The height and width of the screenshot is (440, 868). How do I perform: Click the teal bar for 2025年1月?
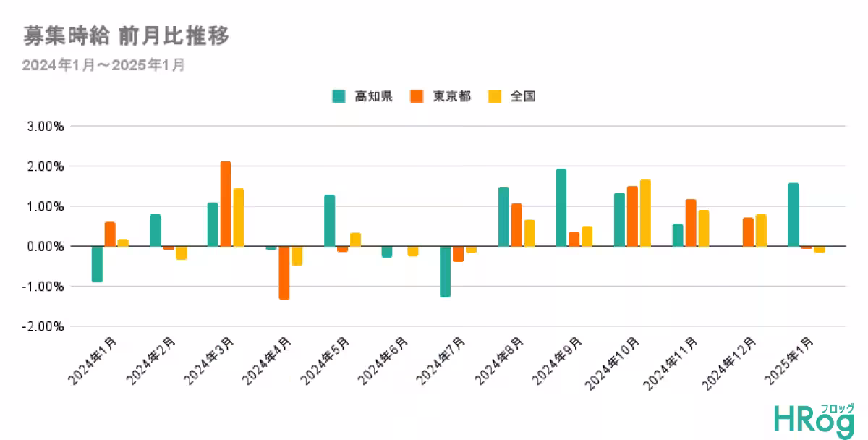(x=793, y=215)
